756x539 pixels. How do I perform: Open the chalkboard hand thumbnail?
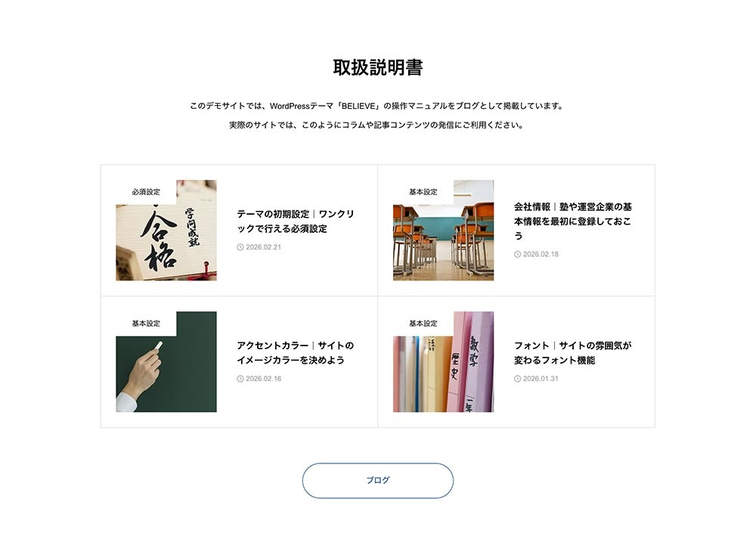[x=166, y=361]
